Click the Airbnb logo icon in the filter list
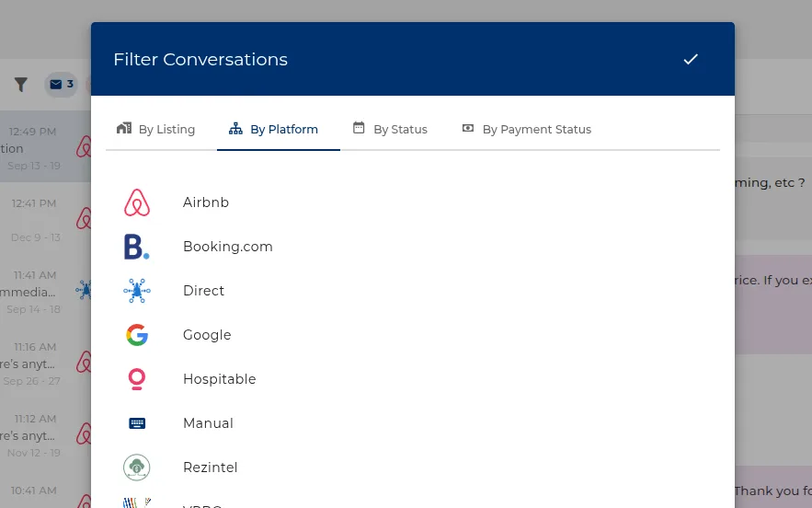The width and height of the screenshot is (812, 508). pyautogui.click(x=137, y=202)
